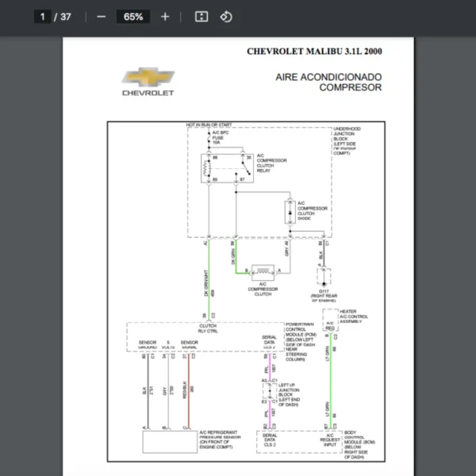Rotate the document counterclockwise
Viewport: 476px width, 476px height.
pyautogui.click(x=226, y=17)
